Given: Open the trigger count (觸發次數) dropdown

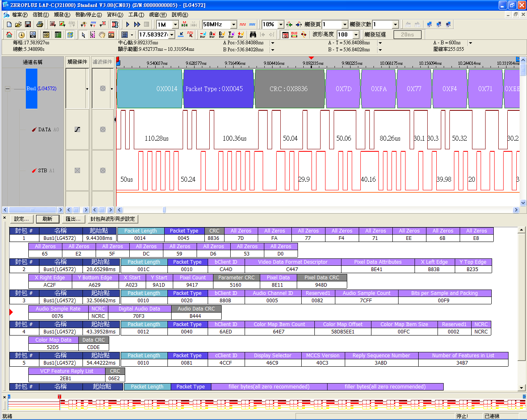Looking at the screenshot, I should coord(395,25).
